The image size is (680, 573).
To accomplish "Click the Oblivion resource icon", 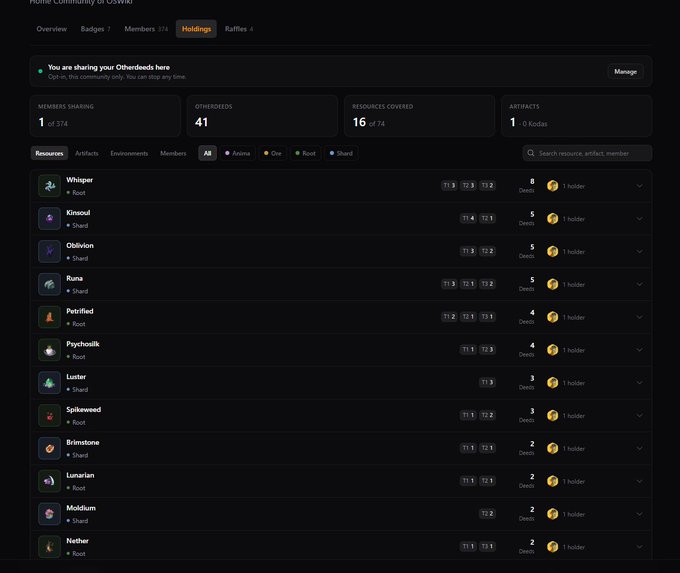I will [x=49, y=251].
